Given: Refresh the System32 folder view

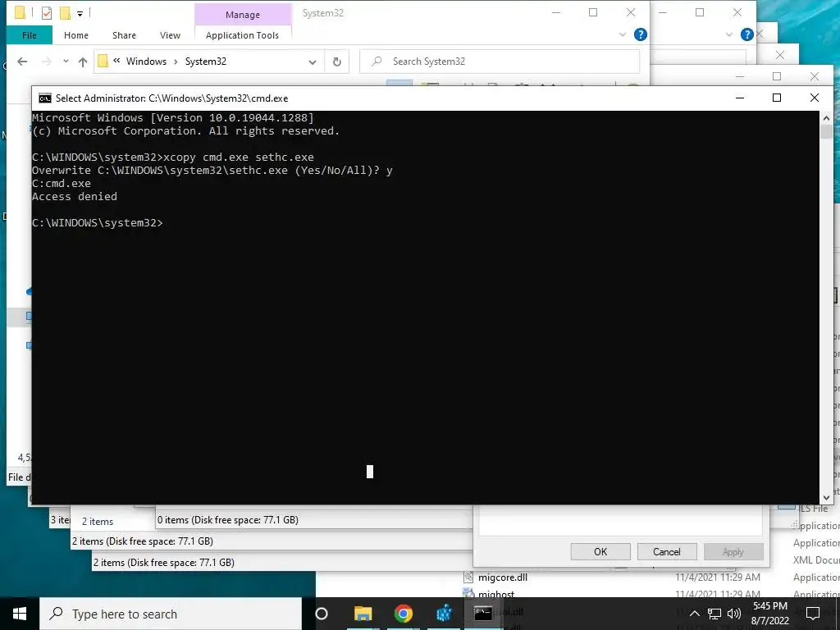Looking at the screenshot, I should pyautogui.click(x=337, y=62).
